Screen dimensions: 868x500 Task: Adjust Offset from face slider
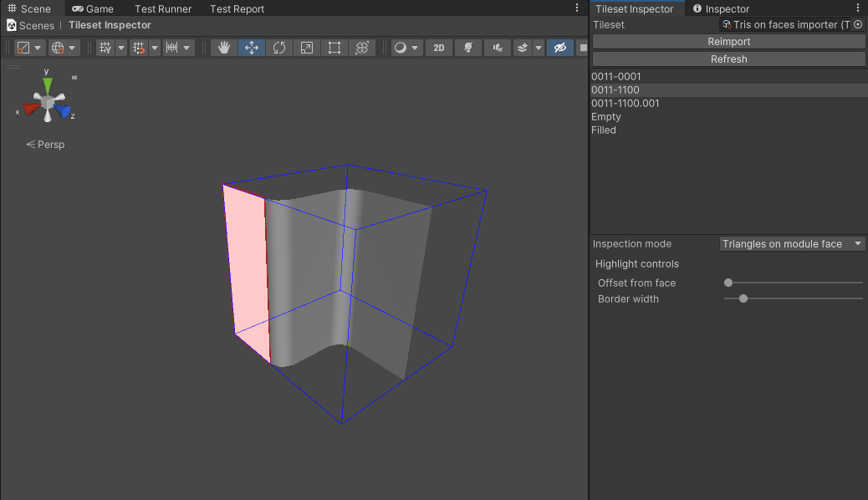[x=793, y=283]
